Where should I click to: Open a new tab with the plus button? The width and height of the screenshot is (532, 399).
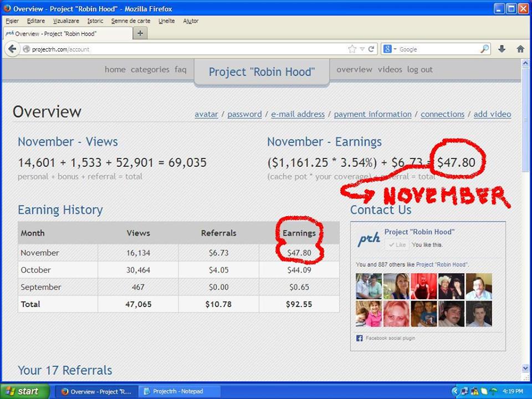pyautogui.click(x=140, y=33)
